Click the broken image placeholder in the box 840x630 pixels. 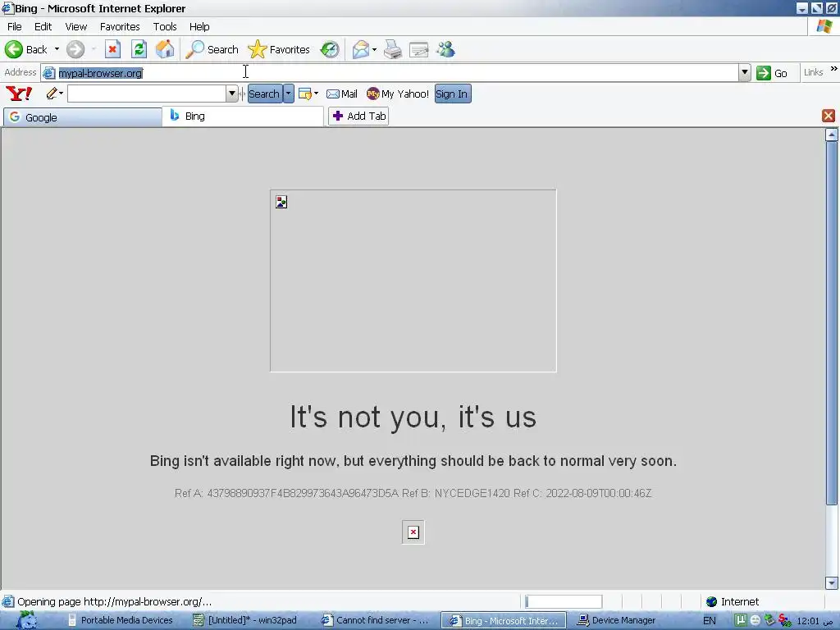click(281, 202)
